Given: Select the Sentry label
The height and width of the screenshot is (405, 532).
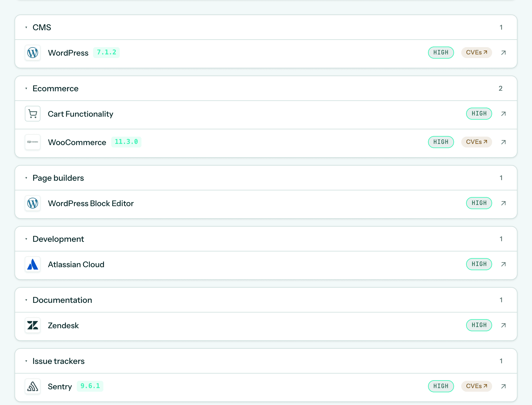Looking at the screenshot, I should tap(60, 387).
